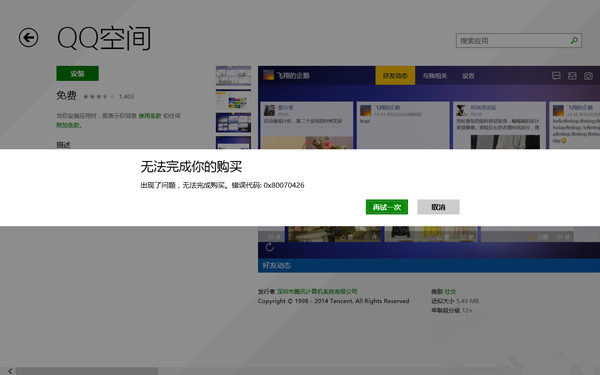
Task: Click the refresh icon above 好友动态
Action: pos(269,247)
